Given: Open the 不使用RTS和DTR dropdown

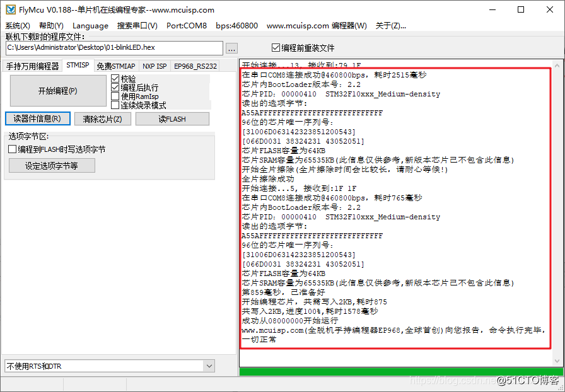Looking at the screenshot, I should click(x=110, y=366).
